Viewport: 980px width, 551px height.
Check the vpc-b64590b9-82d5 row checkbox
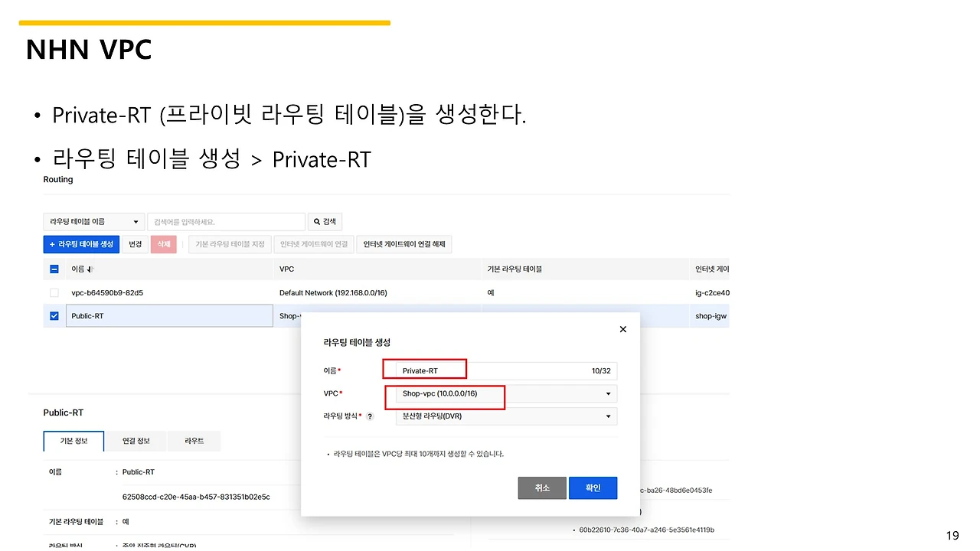pyautogui.click(x=54, y=292)
